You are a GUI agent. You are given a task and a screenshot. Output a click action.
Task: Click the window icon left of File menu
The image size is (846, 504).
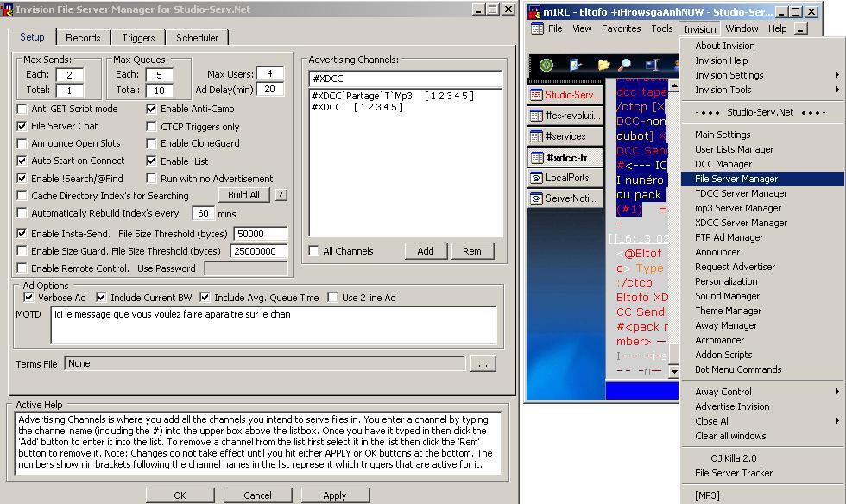tap(537, 28)
